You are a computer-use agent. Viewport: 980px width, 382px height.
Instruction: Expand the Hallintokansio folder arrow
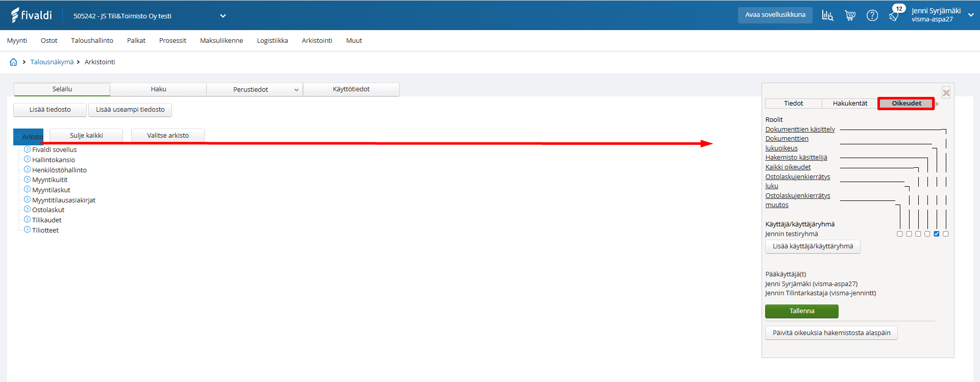point(28,160)
